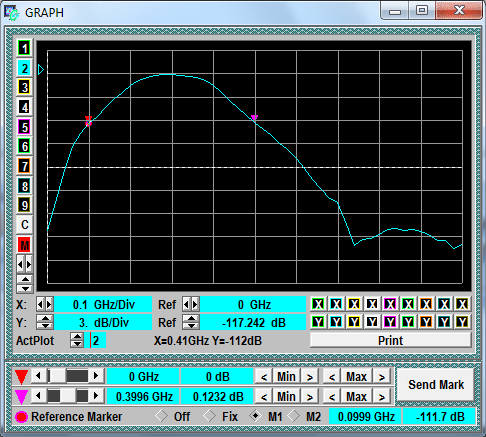
Task: Select plot 9 button in sidebar
Action: coord(24,205)
